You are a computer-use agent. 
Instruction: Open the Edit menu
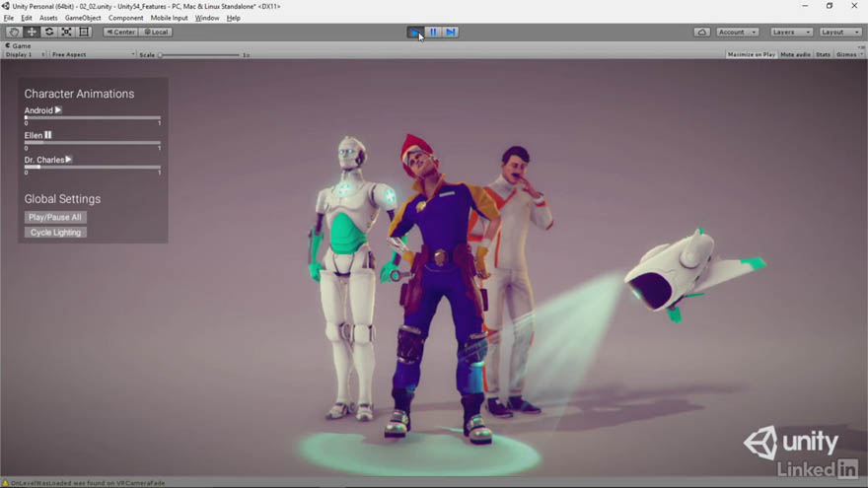[x=27, y=18]
